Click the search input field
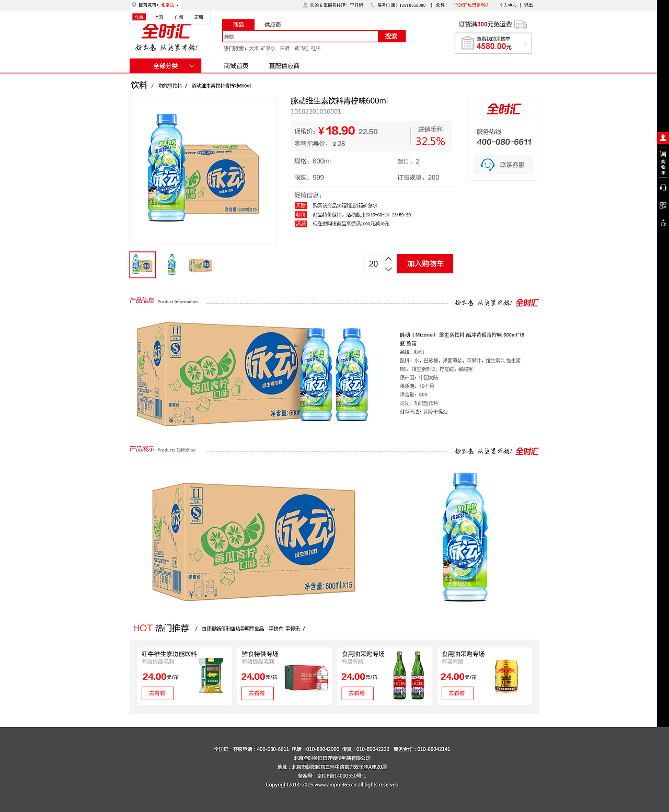This screenshot has height=812, width=669. click(300, 36)
